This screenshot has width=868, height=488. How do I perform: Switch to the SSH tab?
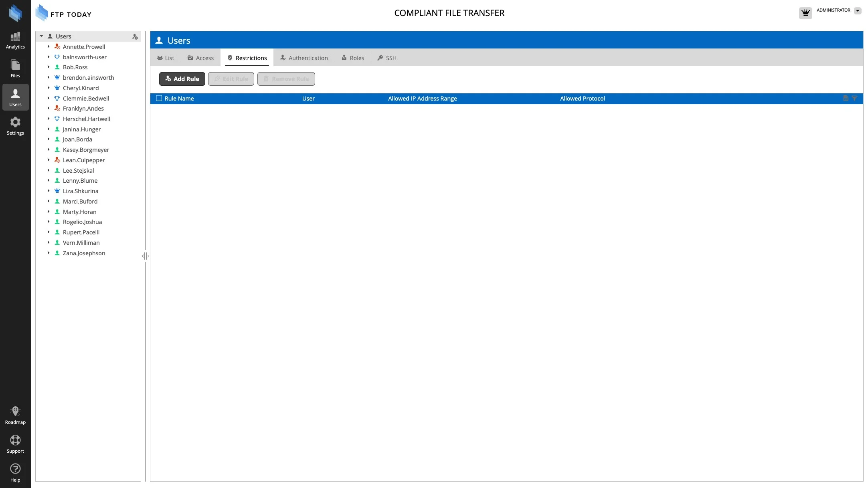[387, 58]
